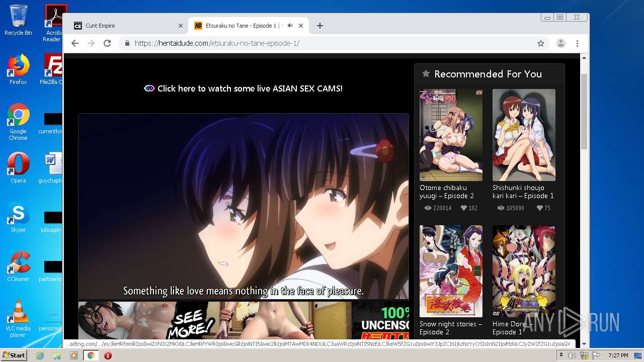This screenshot has height=362, width=644.
Task: Open the Chrome three-dot menu
Action: click(577, 43)
